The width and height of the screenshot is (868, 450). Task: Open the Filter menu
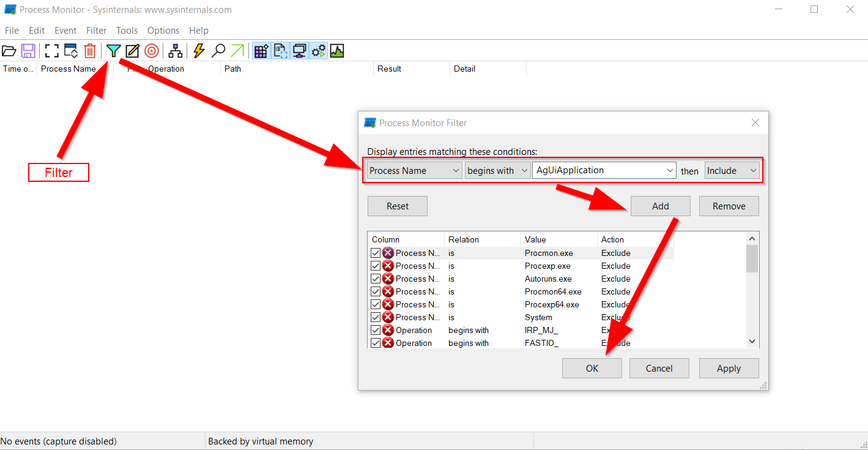(x=97, y=31)
